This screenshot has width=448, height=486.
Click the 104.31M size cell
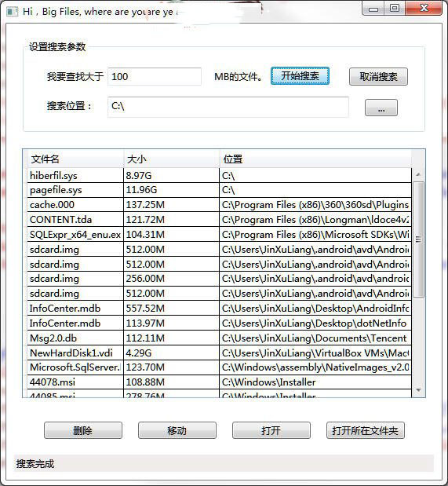coord(171,234)
